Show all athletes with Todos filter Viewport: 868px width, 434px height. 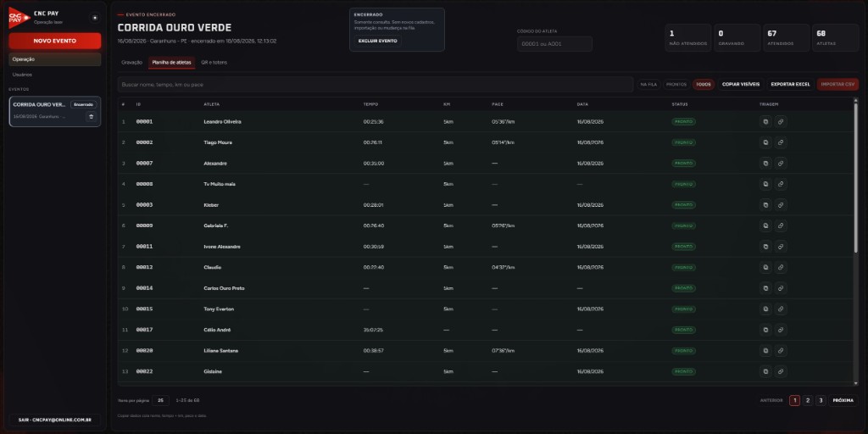704,84
